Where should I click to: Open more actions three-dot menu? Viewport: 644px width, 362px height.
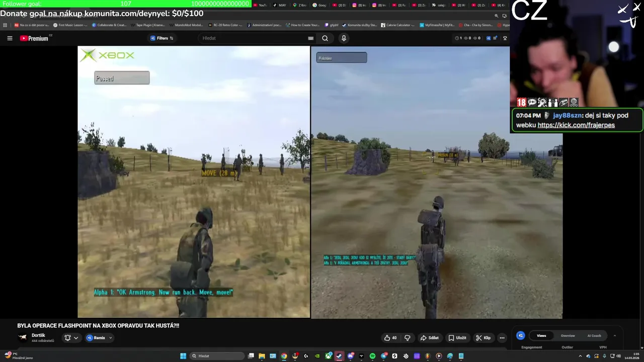coord(502,338)
